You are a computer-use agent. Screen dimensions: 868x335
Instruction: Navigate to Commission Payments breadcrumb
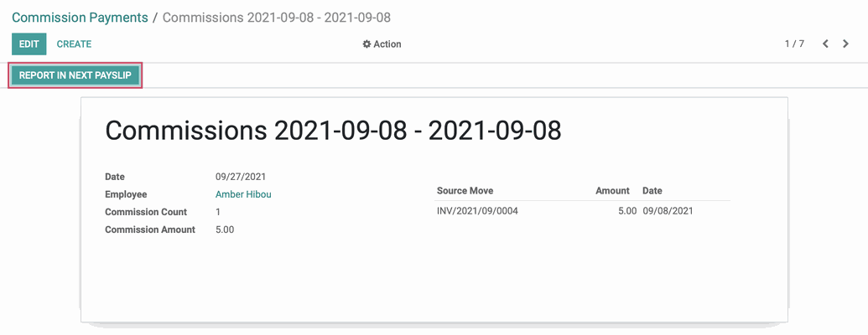[80, 17]
